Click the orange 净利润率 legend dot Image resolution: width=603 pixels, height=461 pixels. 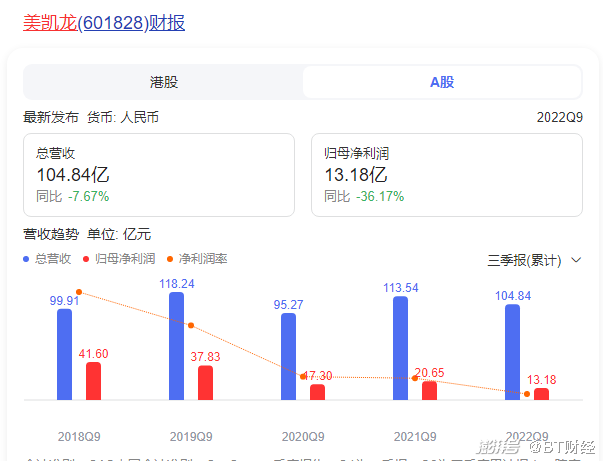tap(170, 259)
